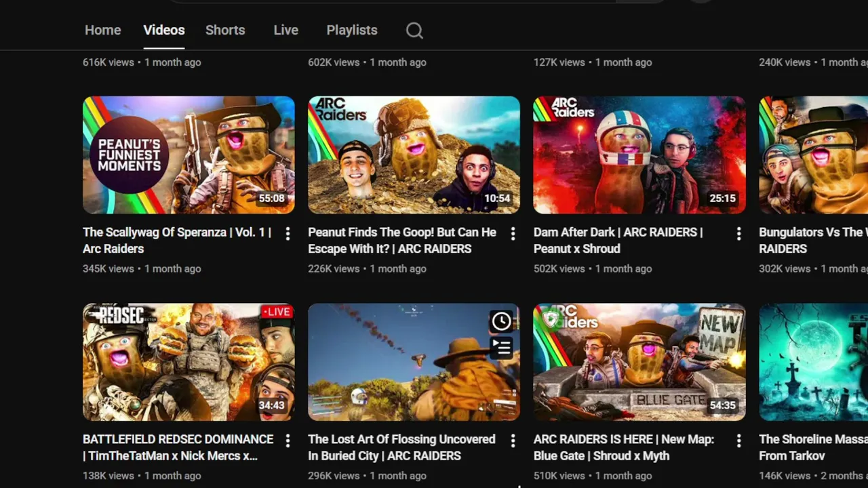Open The Scallywag Of Speranza Vol. 1 title

pos(177,241)
